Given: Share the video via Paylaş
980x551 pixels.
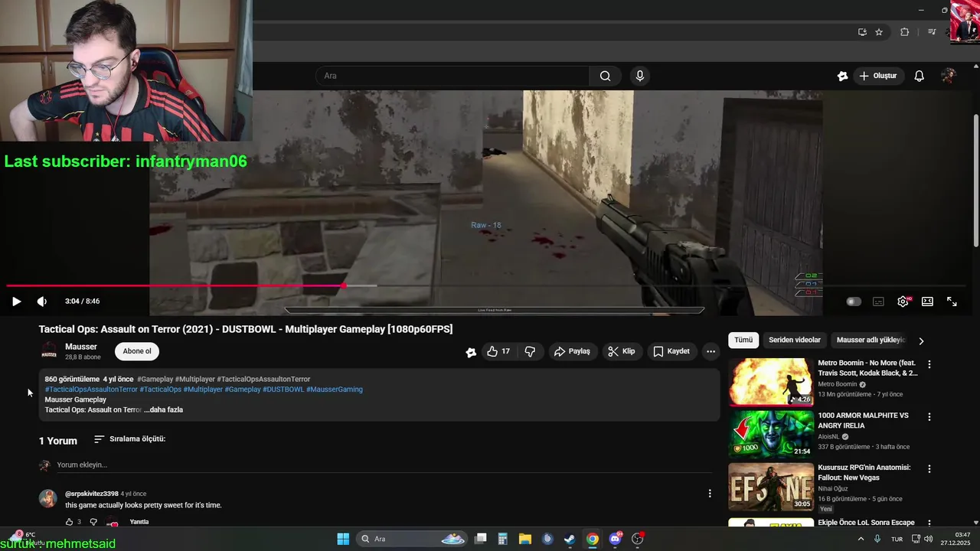Looking at the screenshot, I should click(x=572, y=351).
